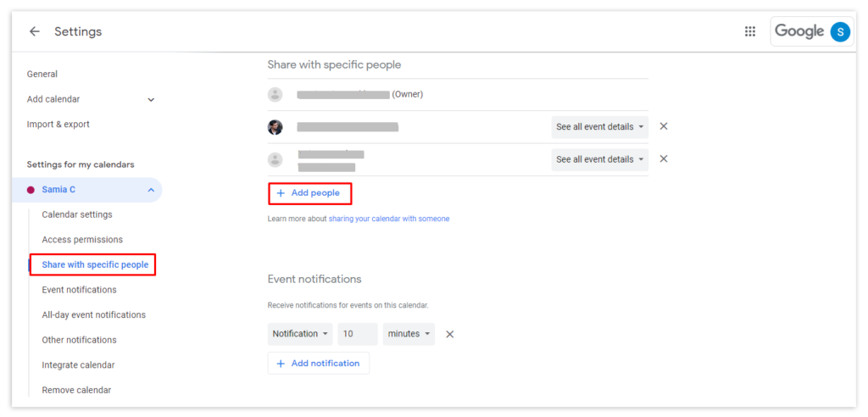Click the notification time value field
This screenshot has height=417, width=868.
(357, 334)
